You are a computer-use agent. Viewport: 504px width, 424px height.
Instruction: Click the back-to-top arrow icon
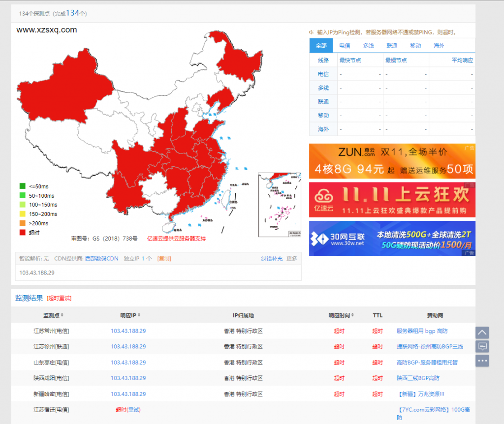coord(482,333)
